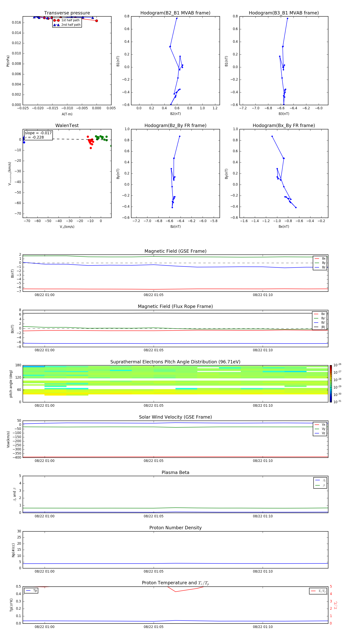Click the "B2(nT)" x-axis label

(x=175, y=114)
